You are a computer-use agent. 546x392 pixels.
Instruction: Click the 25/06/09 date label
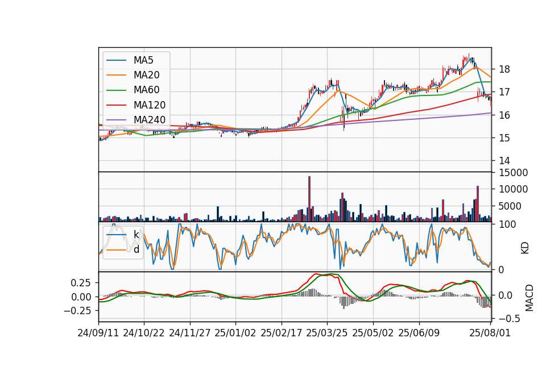(x=419, y=333)
